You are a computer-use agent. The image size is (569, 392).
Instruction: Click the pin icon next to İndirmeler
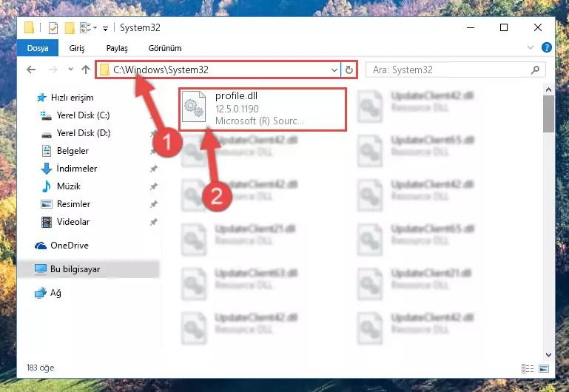[154, 169]
